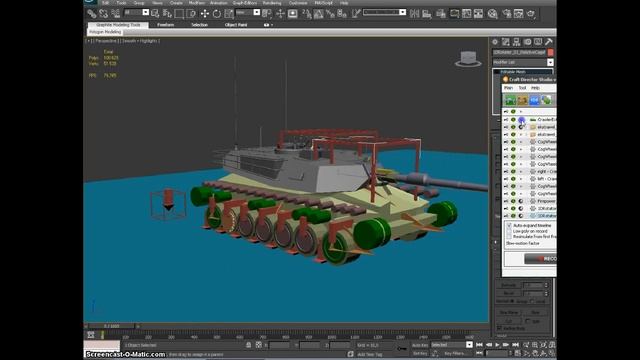
Task: Click the Use Pivot Point Center icon
Action: (x=267, y=14)
